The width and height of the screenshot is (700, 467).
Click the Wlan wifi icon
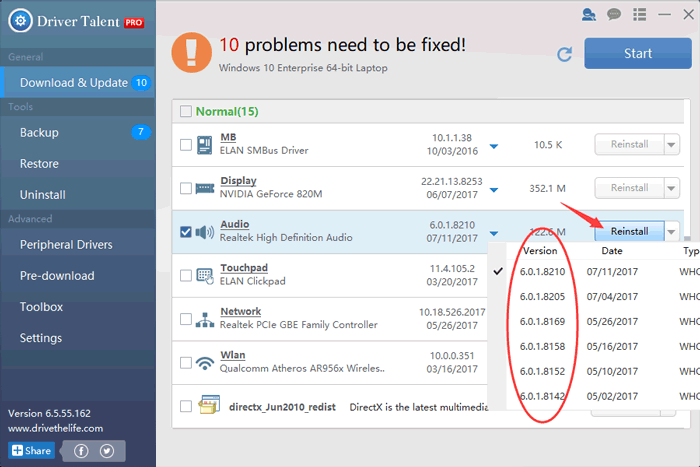205,363
